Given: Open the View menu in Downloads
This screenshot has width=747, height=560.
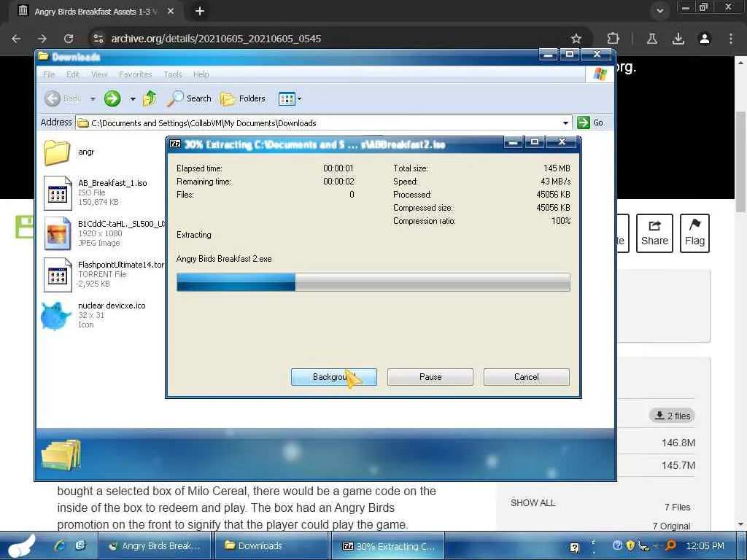Looking at the screenshot, I should (99, 74).
